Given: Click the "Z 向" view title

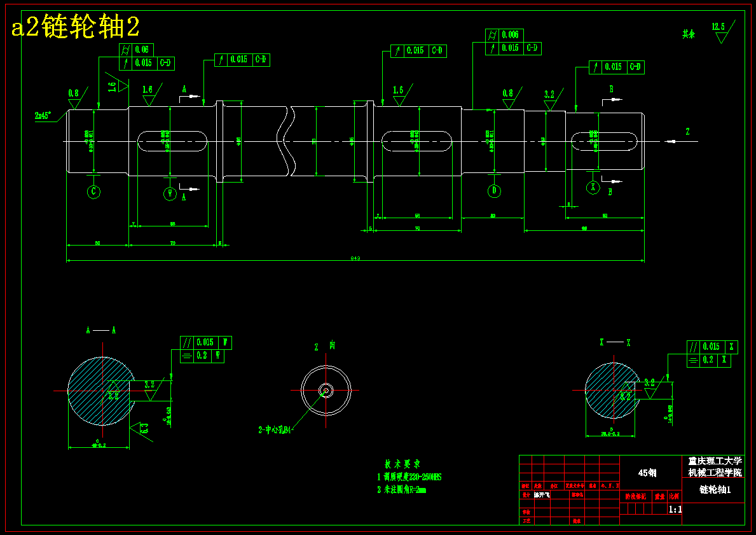Looking at the screenshot, I should tap(325, 346).
